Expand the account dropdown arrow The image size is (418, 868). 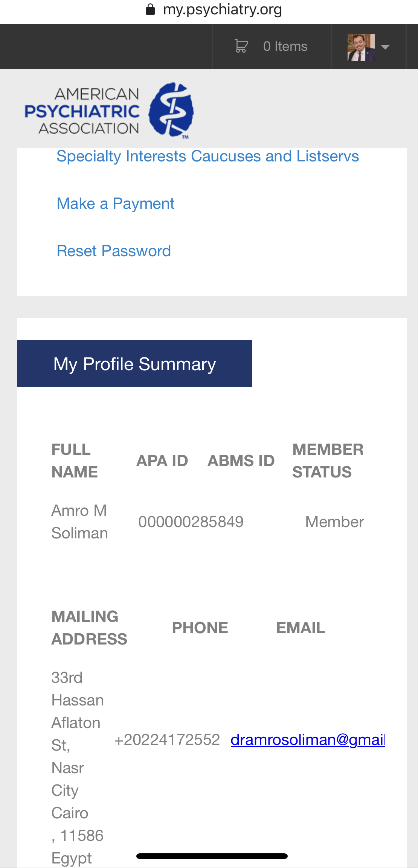pyautogui.click(x=385, y=47)
